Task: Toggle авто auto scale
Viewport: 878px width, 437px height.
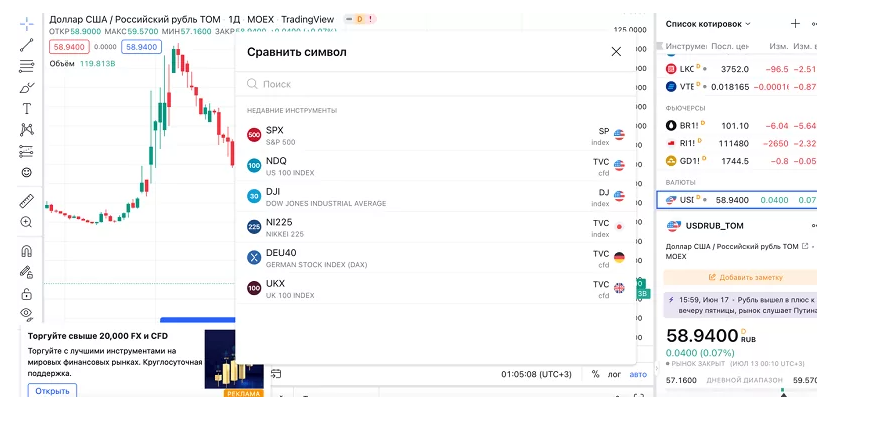Action: pyautogui.click(x=638, y=374)
